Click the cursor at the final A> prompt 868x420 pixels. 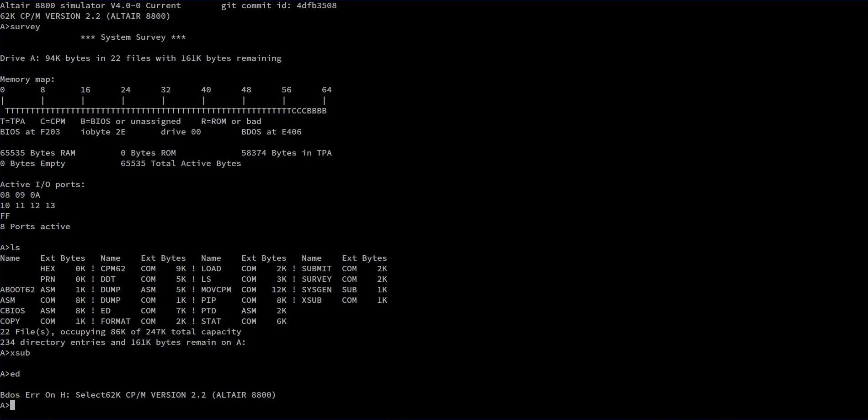pos(13,405)
